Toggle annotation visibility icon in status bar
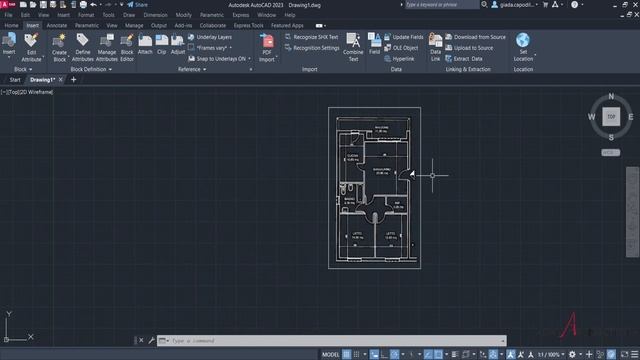The width and height of the screenshot is (640, 360). coord(511,355)
